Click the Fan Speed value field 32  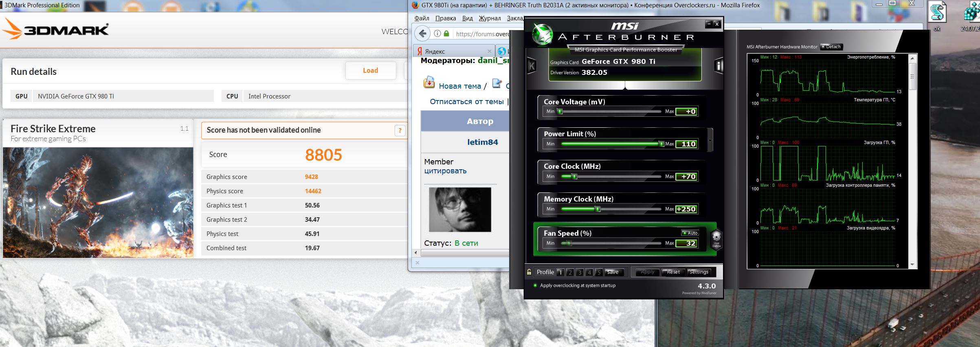coord(687,243)
